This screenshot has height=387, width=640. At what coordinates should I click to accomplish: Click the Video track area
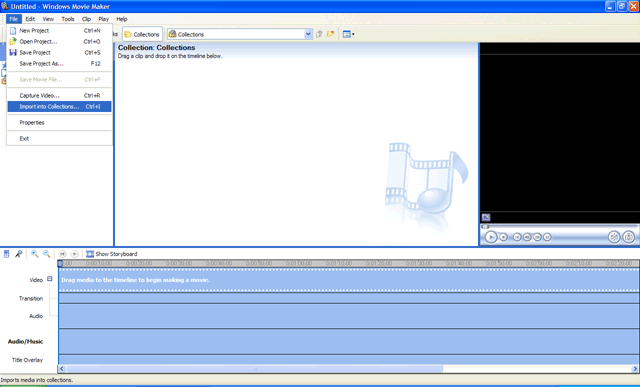[x=349, y=280]
